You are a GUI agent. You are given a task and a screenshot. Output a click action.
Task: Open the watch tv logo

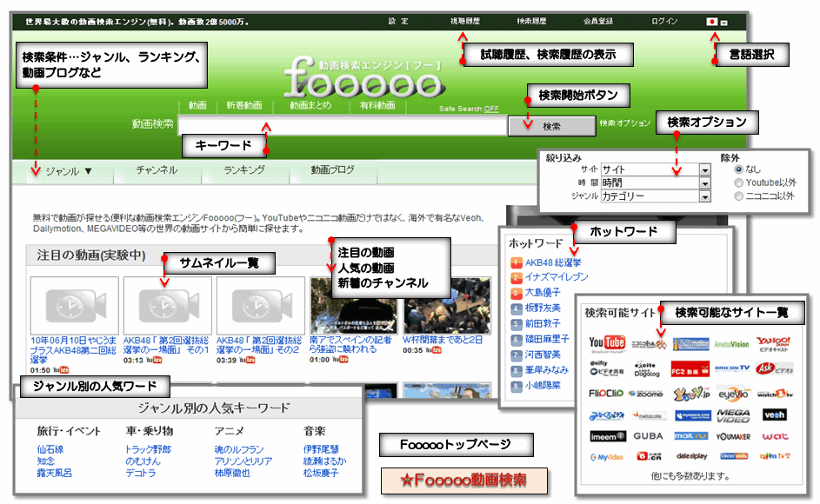[775, 394]
